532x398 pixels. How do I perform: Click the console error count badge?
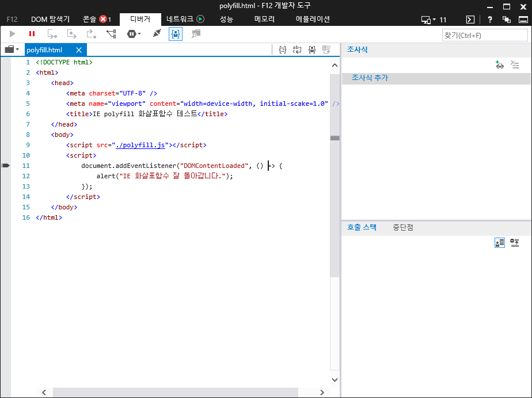point(105,20)
